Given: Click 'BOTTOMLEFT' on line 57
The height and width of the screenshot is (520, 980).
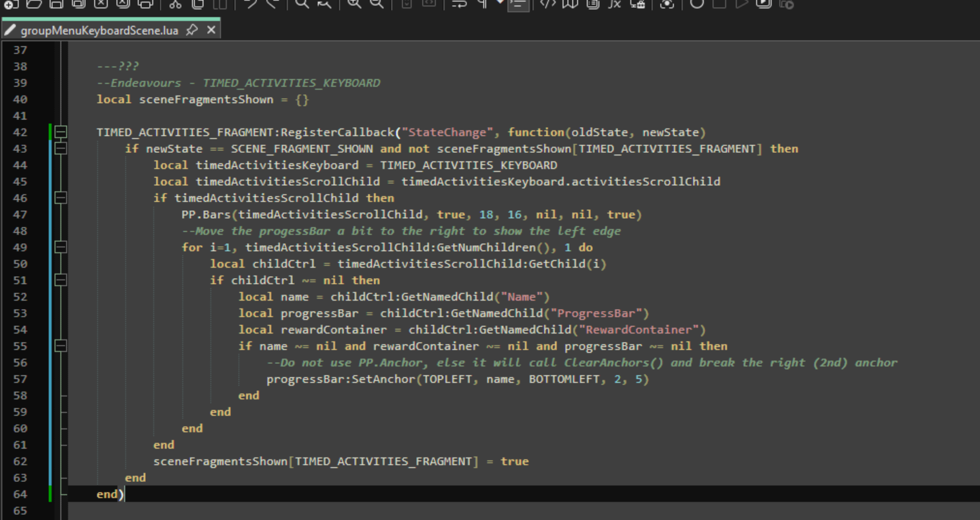Looking at the screenshot, I should (x=565, y=379).
